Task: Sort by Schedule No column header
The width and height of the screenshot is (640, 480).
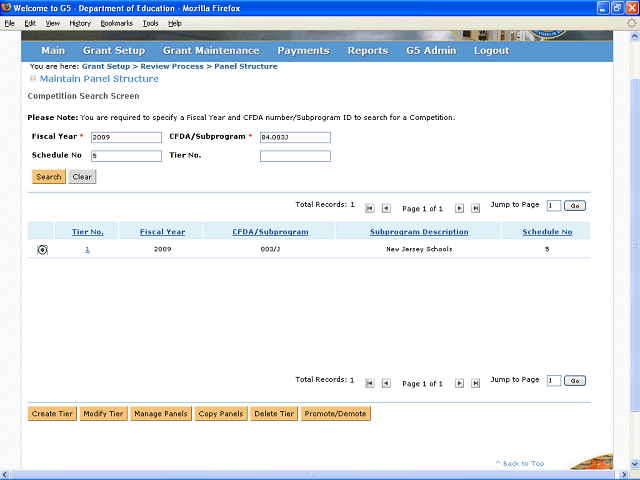Action: (547, 232)
